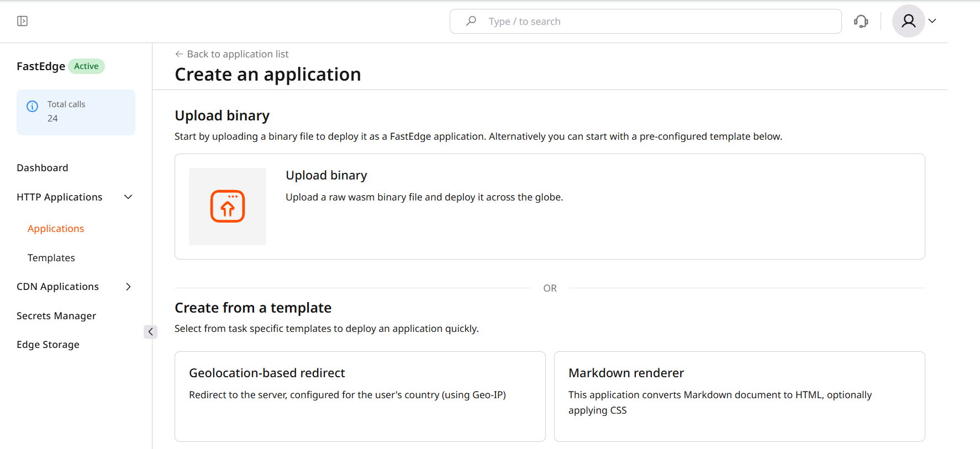Open the user profile avatar

tap(908, 21)
